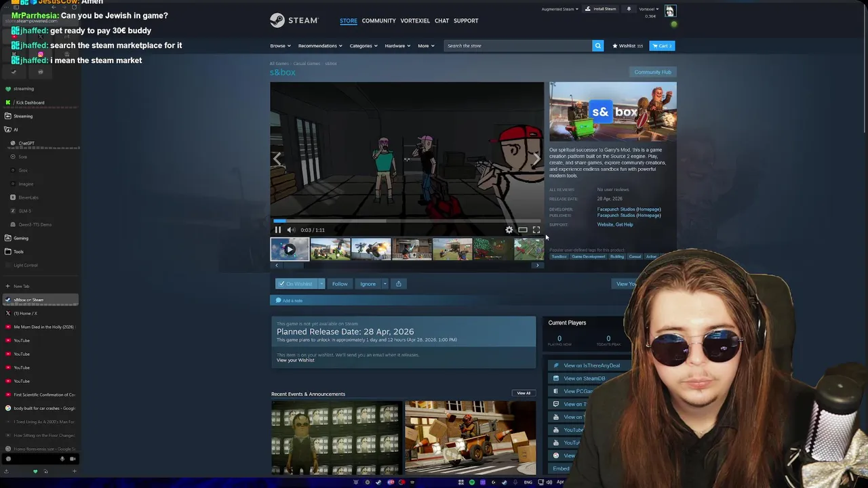Open the Vortexiel profile avatar

tap(669, 11)
